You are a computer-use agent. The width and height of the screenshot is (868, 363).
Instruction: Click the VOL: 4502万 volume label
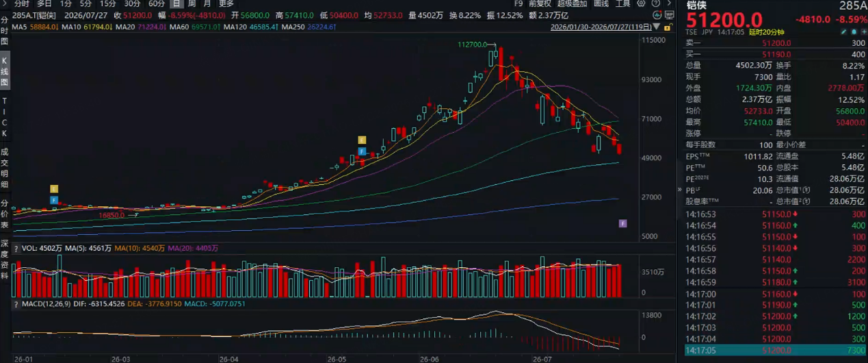pyautogui.click(x=42, y=249)
